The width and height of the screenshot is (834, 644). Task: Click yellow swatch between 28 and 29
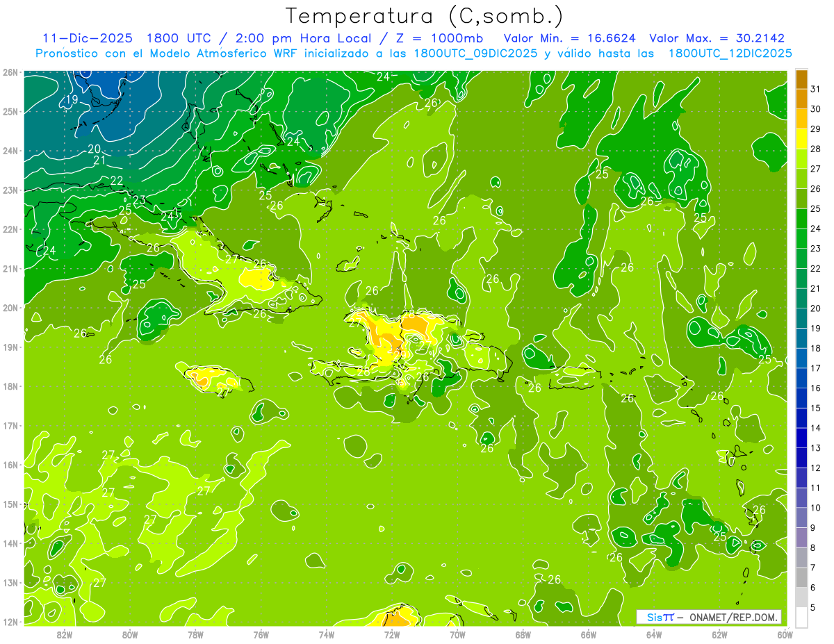(x=801, y=139)
